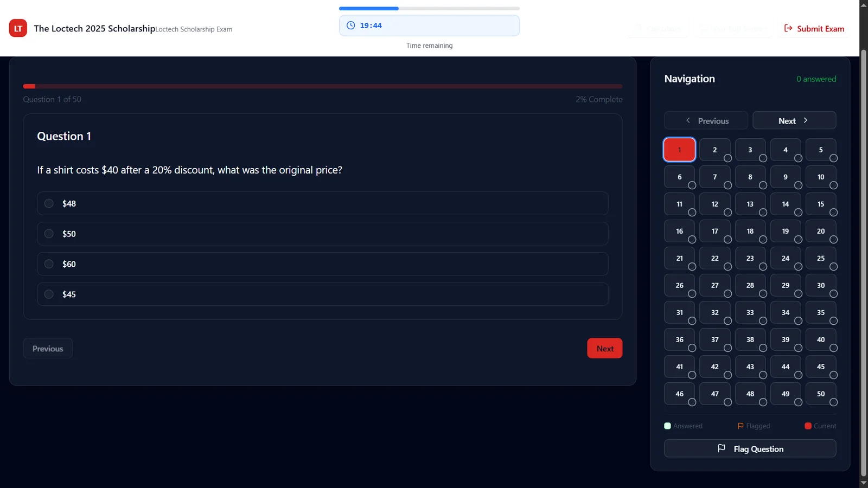Go to question 29
This screenshot has height=488, width=868.
(x=786, y=285)
